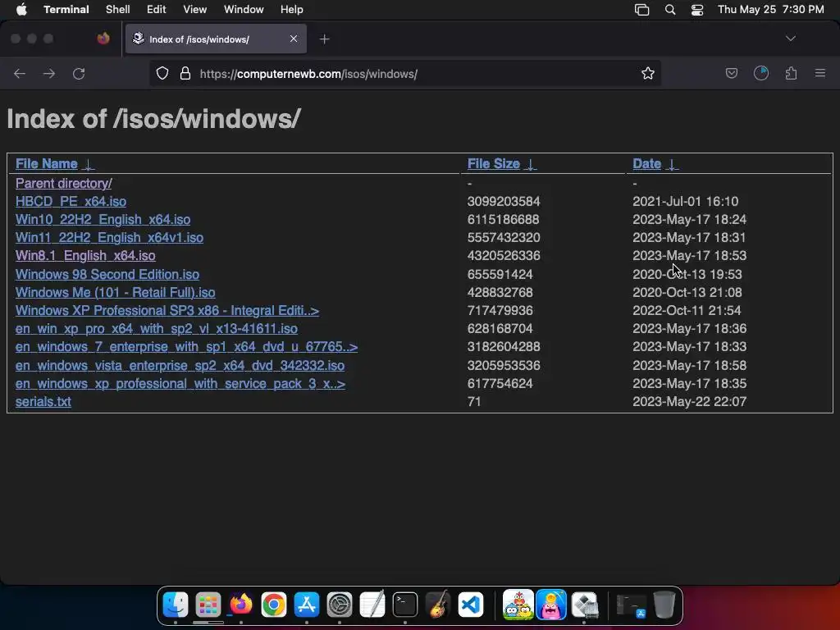The height and width of the screenshot is (630, 840).
Task: Download Win8.1_English_x64.iso
Action: (85, 256)
